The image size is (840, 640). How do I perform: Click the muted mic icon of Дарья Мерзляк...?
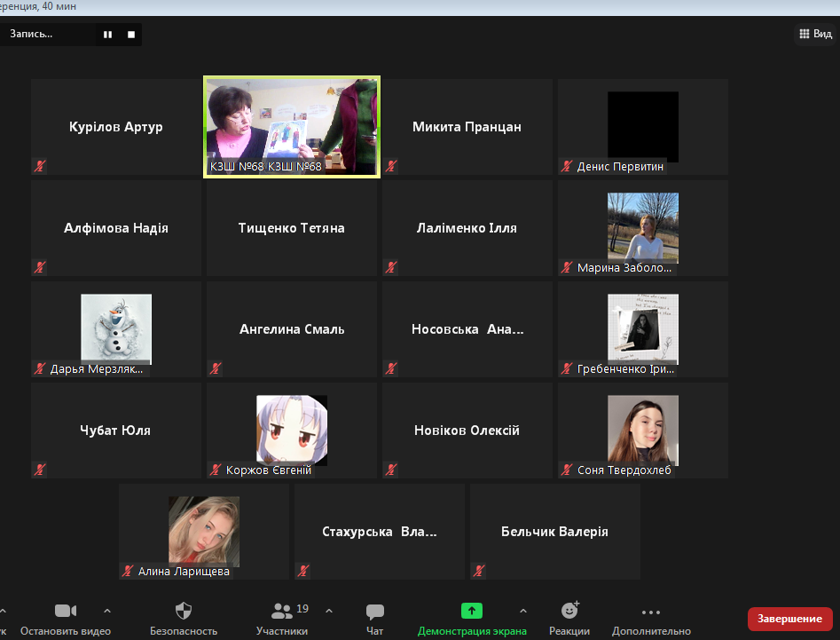pos(40,368)
